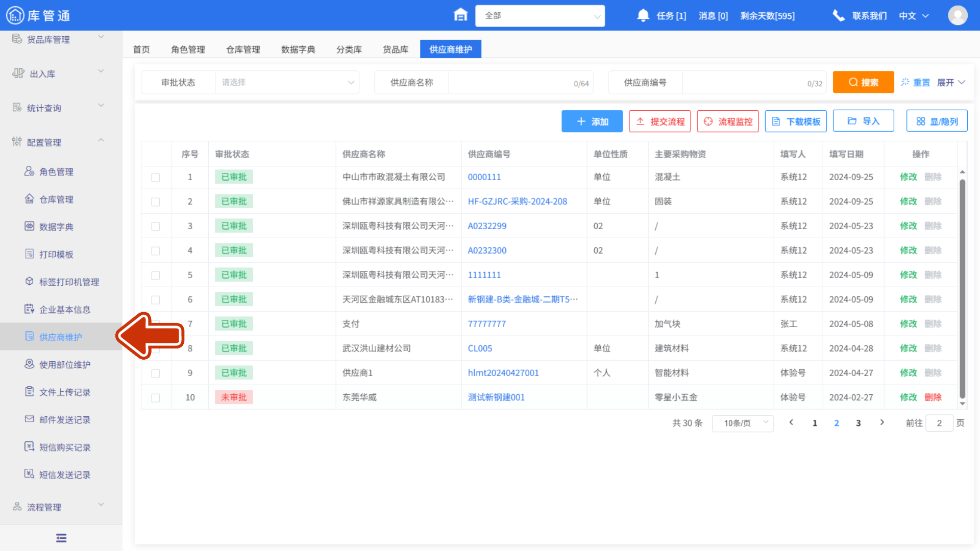Viewport: 980px width, 551px height.
Task: Collapse sidebar with hamburger icon
Action: pos(61,538)
